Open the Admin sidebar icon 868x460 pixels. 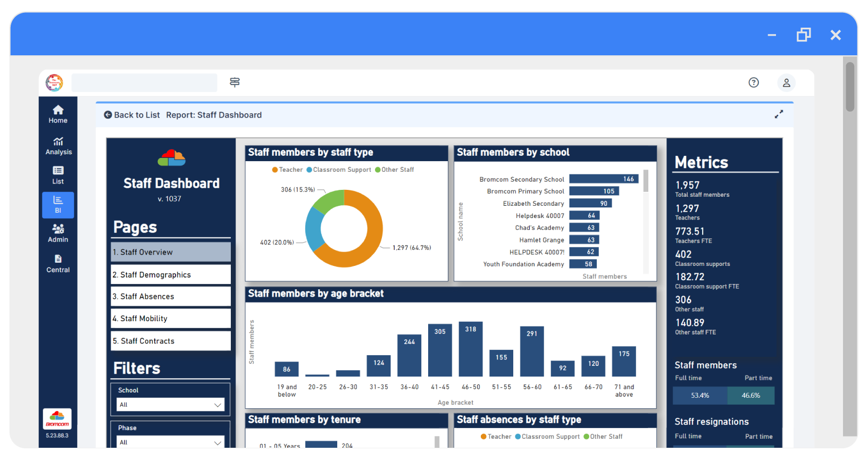click(58, 233)
